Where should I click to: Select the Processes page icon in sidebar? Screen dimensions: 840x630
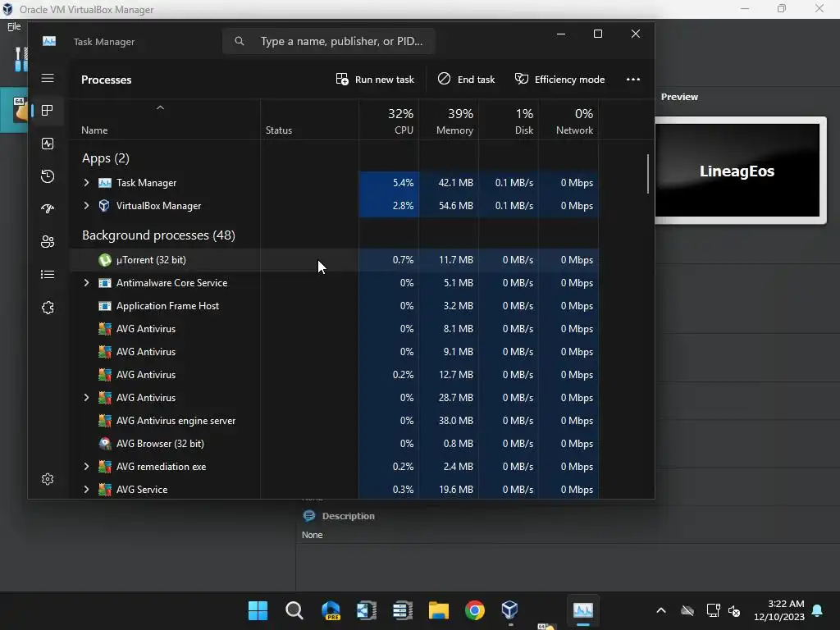[48, 111]
